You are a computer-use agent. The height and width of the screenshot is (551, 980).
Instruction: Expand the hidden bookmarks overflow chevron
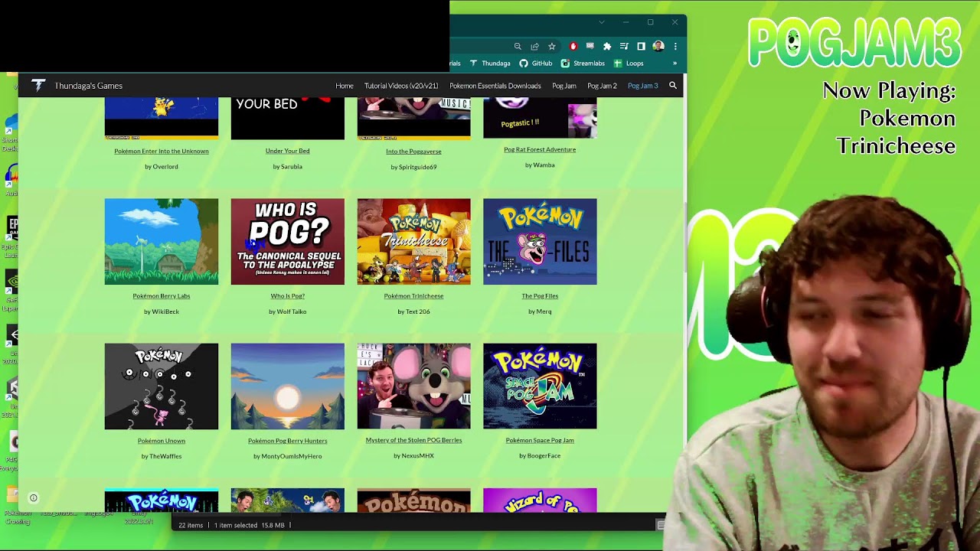coord(675,64)
